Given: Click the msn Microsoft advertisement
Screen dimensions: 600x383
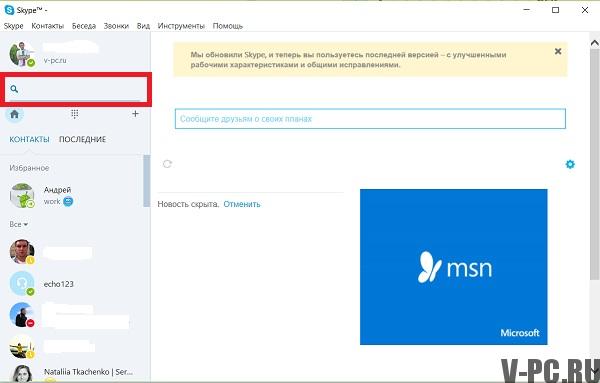Looking at the screenshot, I should coord(453,267).
